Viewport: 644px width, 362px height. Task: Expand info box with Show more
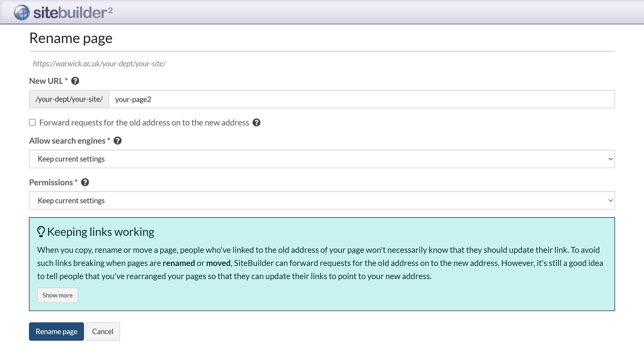(x=58, y=295)
